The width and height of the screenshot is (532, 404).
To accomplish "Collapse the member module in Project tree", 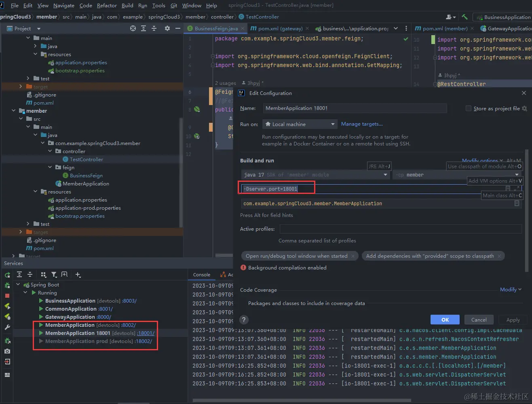I will coord(14,111).
